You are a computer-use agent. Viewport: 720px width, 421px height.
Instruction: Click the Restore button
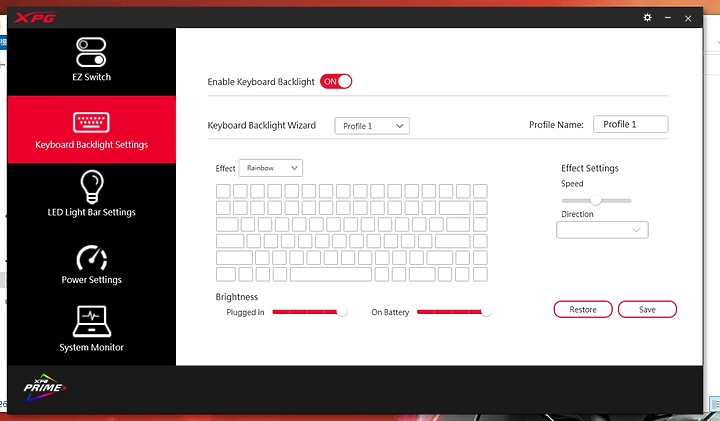point(583,309)
